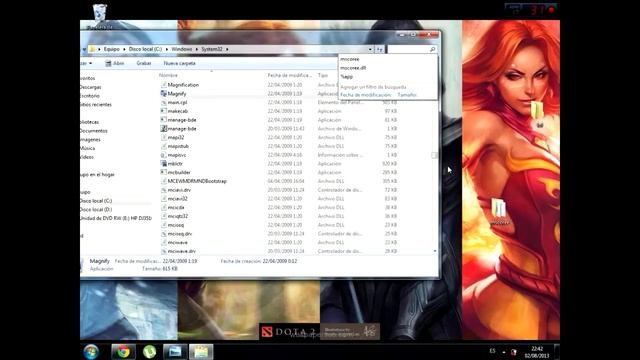Choose the mscoree search suggestion
This screenshot has width=640, height=360.
click(350, 59)
